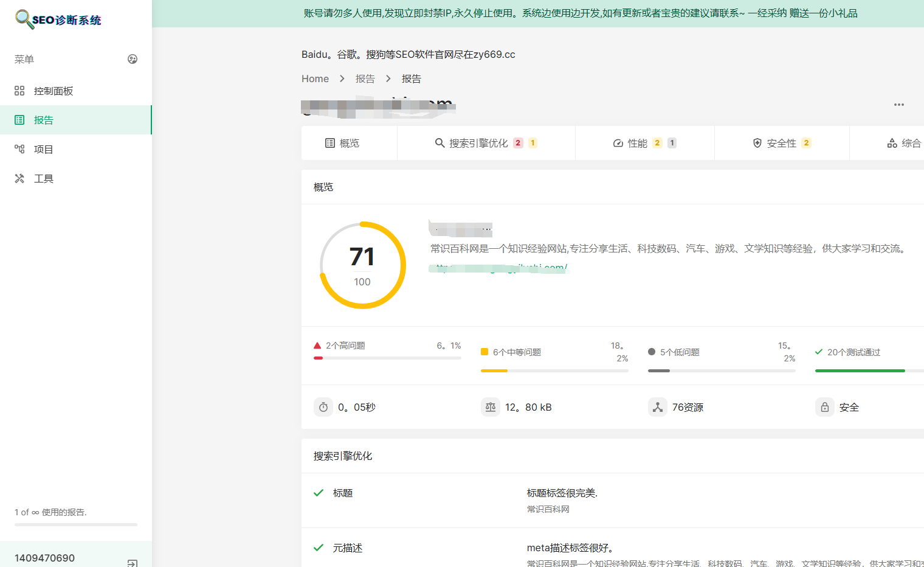Image resolution: width=924 pixels, height=567 pixels.
Task: Open the three-dot more options menu
Action: coord(898,105)
